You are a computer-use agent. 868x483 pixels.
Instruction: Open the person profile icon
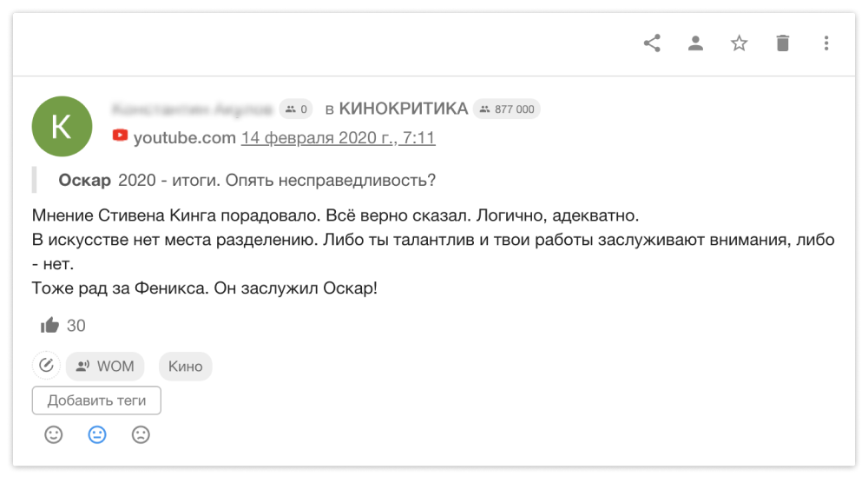[x=695, y=43]
